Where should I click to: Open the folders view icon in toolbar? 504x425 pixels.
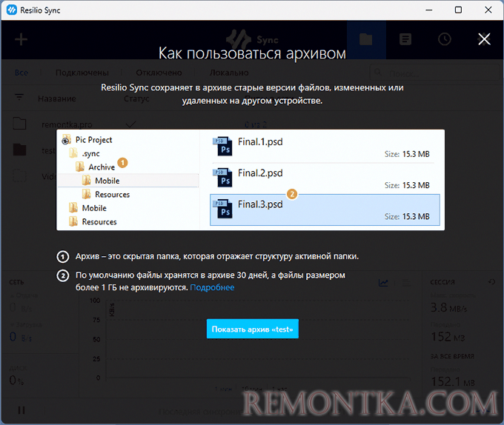coord(366,39)
